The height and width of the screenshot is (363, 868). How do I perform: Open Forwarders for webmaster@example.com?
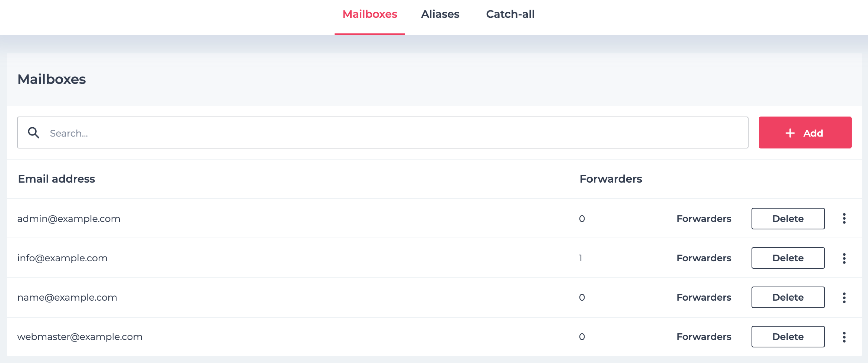pyautogui.click(x=704, y=337)
